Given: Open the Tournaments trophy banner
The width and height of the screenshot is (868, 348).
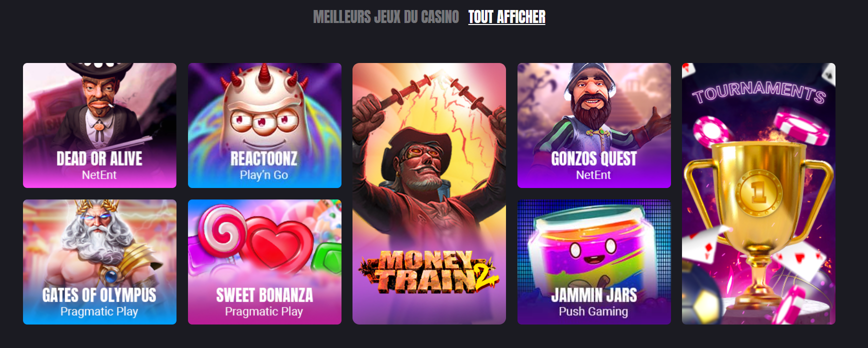Looking at the screenshot, I should click(758, 193).
